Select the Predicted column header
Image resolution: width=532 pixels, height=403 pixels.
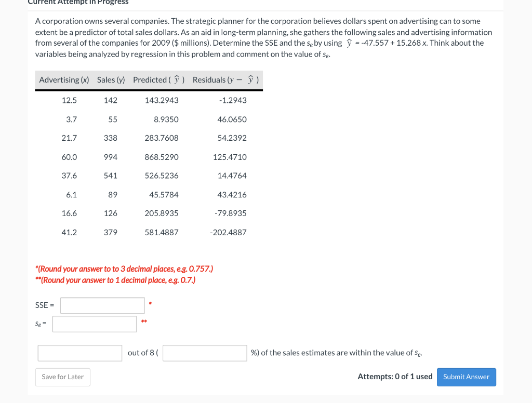coord(159,80)
